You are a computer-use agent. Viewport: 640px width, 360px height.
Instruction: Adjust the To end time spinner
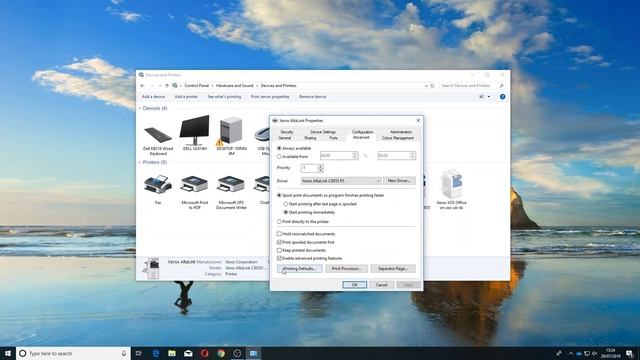click(412, 156)
